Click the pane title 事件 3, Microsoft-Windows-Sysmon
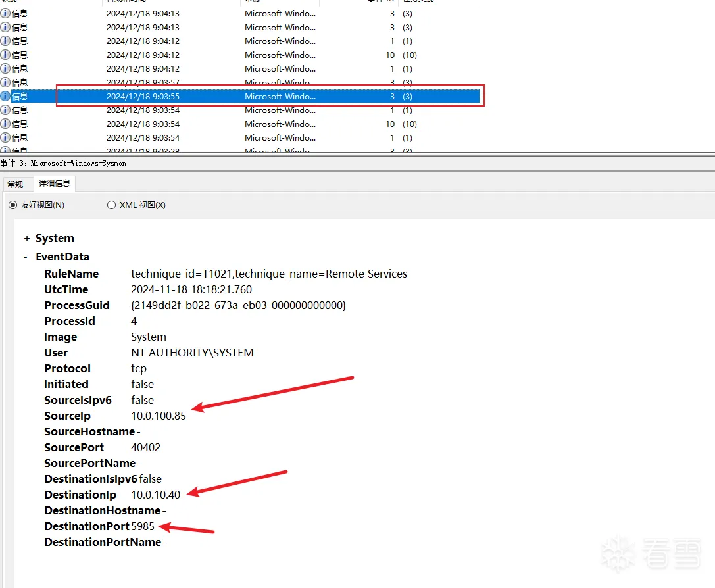This screenshot has height=588, width=715. [63, 163]
